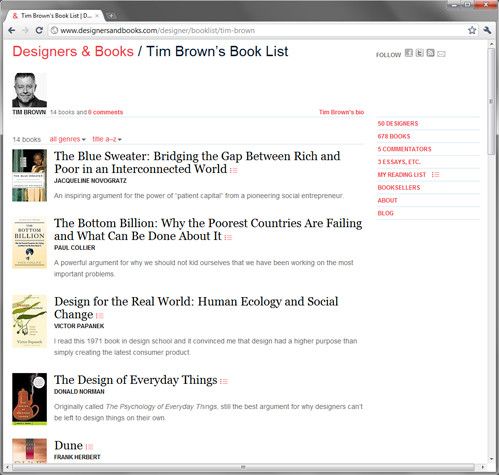Open a new tab with the plus button
Image resolution: width=499 pixels, height=475 pixels.
(x=111, y=16)
